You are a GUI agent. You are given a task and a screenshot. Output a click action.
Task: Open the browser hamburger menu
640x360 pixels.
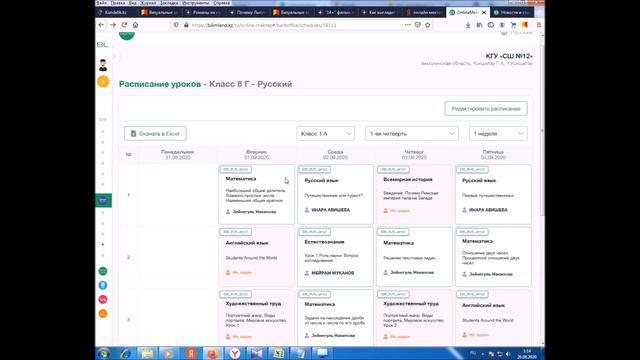[539, 25]
